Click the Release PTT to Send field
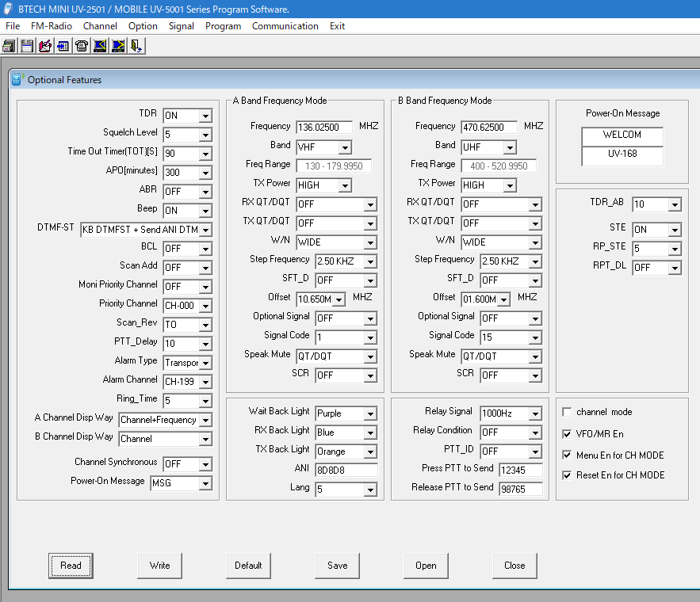 (521, 490)
